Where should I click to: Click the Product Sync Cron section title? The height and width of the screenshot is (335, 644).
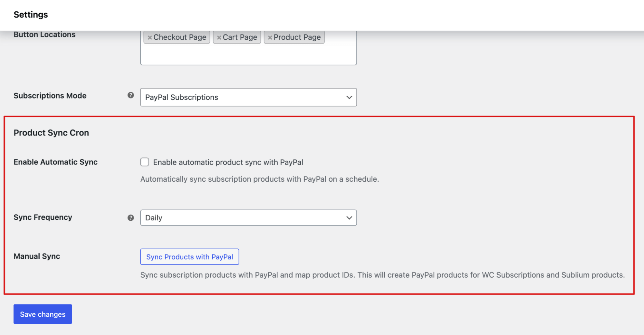tap(51, 132)
